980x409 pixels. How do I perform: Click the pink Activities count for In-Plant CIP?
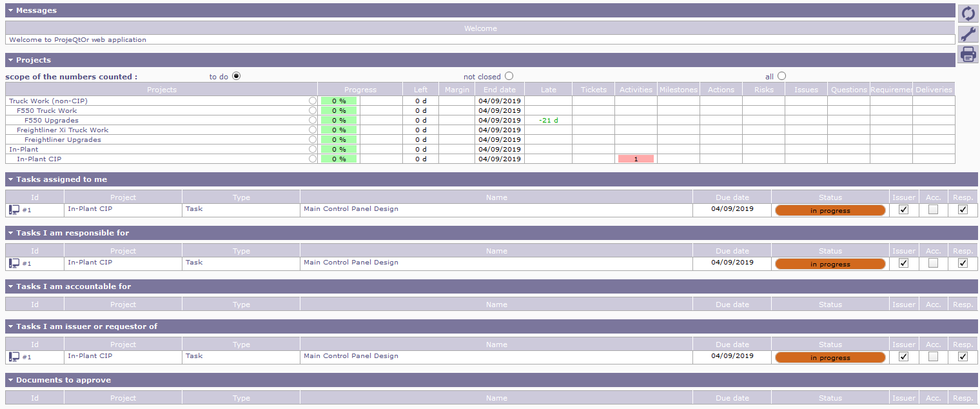point(636,159)
